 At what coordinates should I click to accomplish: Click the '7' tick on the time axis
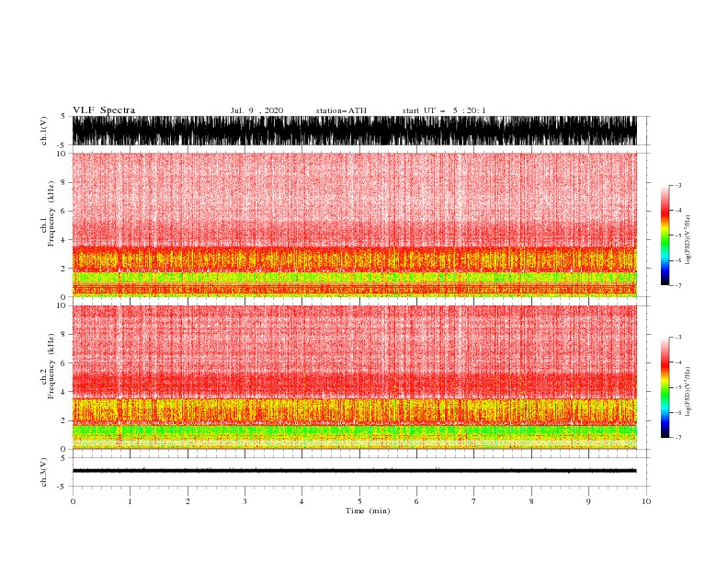(474, 501)
